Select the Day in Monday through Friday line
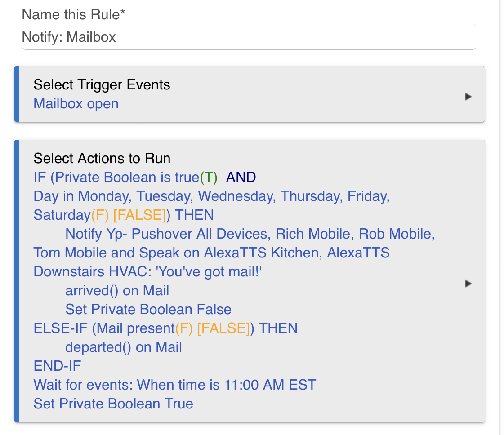The image size is (504, 435). (211, 196)
